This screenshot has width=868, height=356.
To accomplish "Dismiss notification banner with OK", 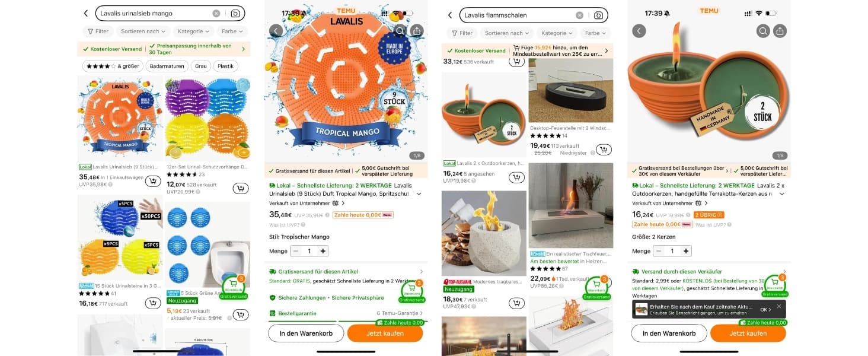I will tap(765, 309).
